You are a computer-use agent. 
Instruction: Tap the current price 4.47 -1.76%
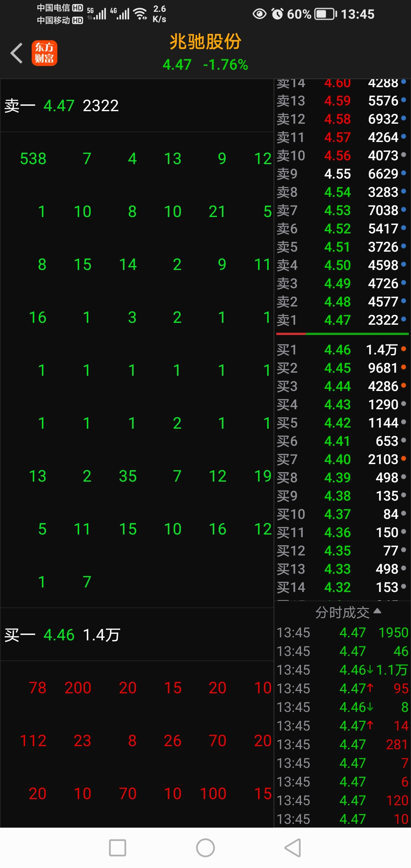pyautogui.click(x=205, y=64)
